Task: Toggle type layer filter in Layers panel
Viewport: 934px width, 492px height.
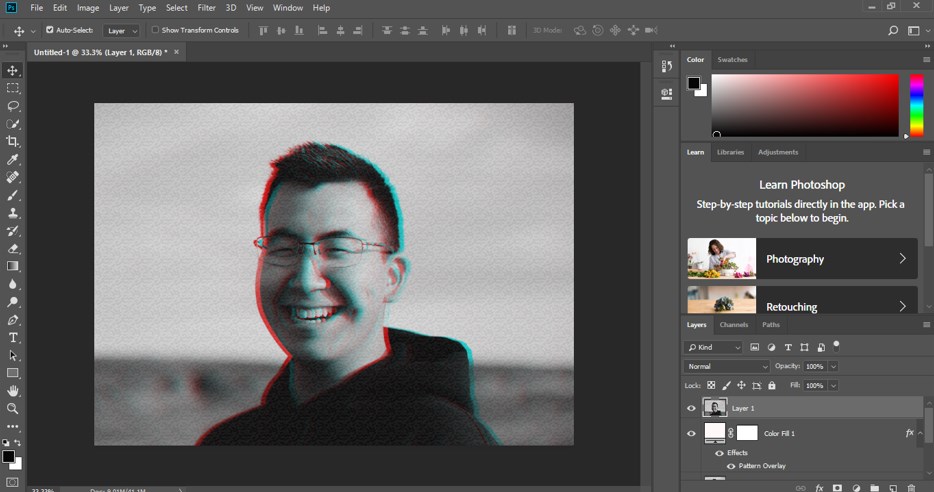Action: point(788,347)
